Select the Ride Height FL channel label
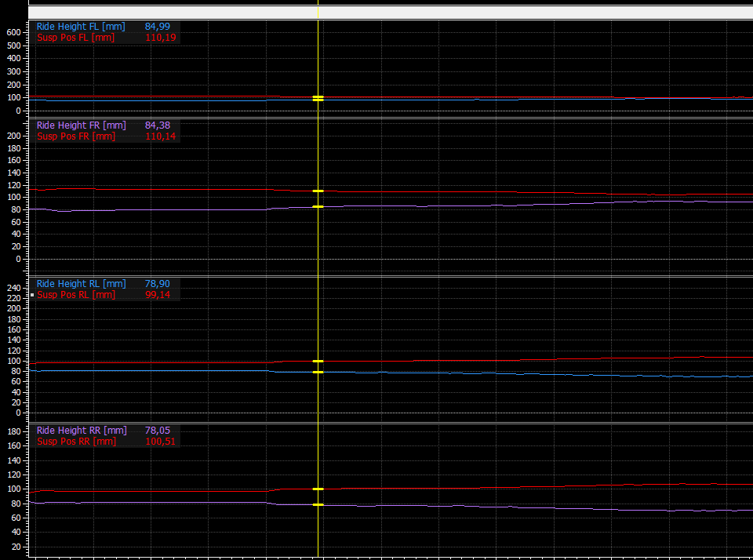The image size is (753, 560). [x=81, y=27]
